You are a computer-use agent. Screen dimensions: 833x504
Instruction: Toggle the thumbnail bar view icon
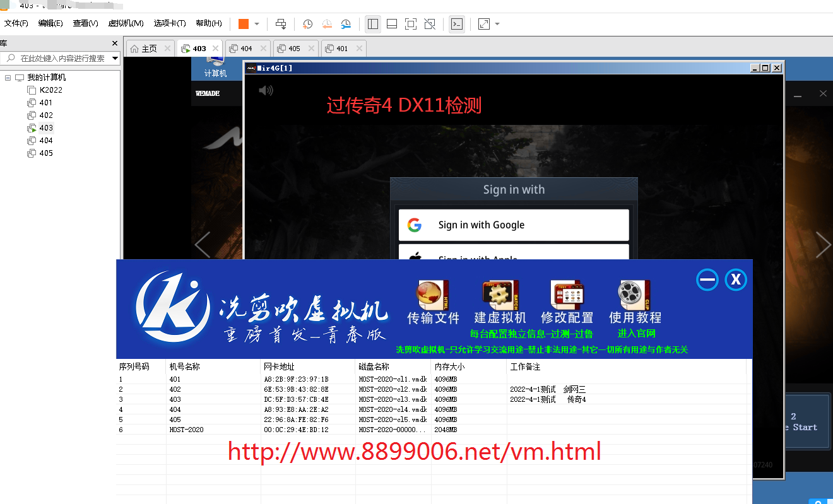(392, 24)
